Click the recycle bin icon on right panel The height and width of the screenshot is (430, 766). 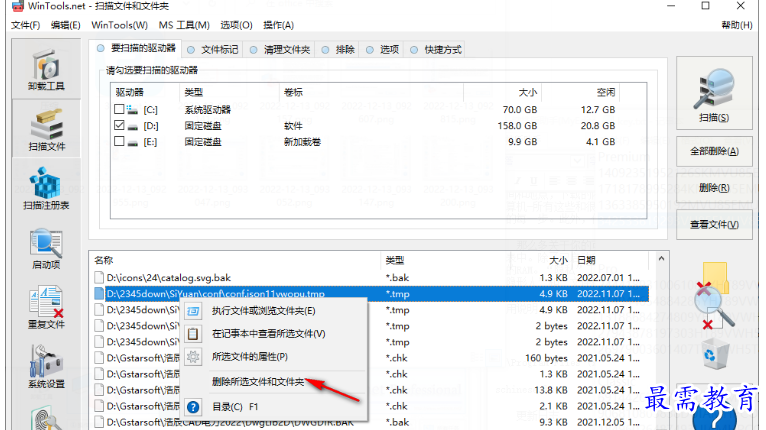[x=716, y=353]
